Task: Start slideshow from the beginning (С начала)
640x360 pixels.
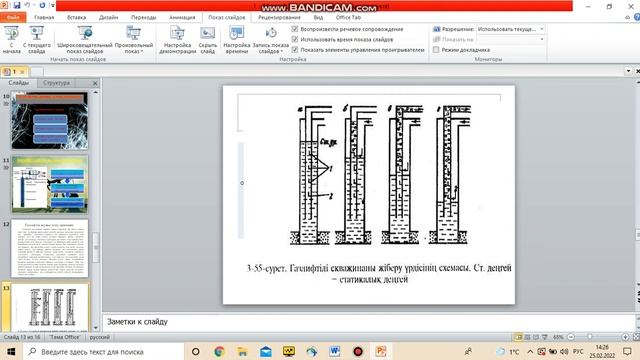Action: point(11,39)
